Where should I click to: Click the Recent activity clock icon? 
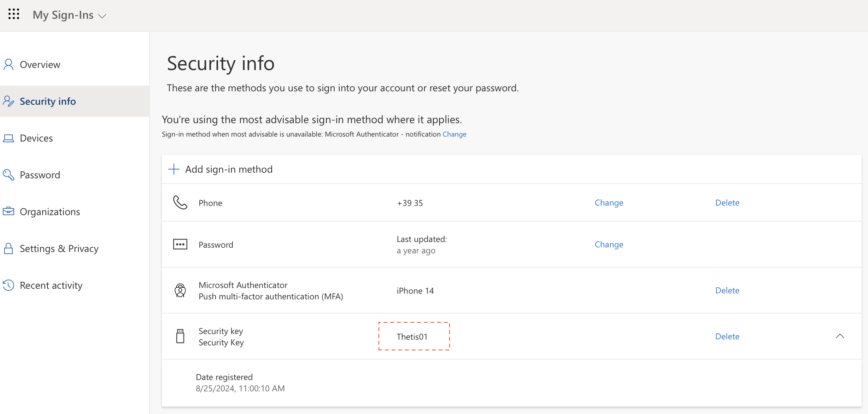pos(8,285)
